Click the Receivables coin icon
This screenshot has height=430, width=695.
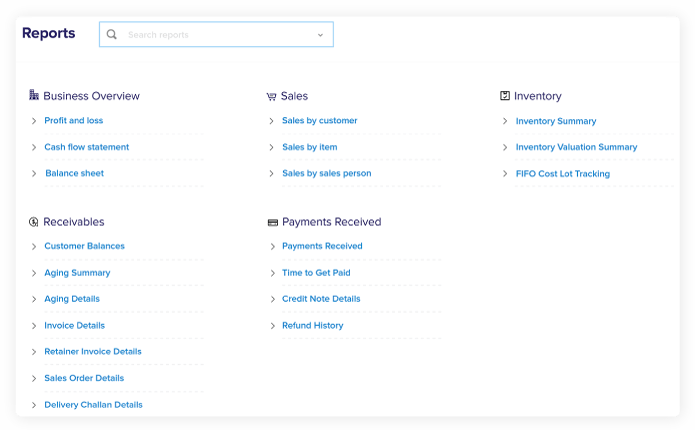[34, 222]
